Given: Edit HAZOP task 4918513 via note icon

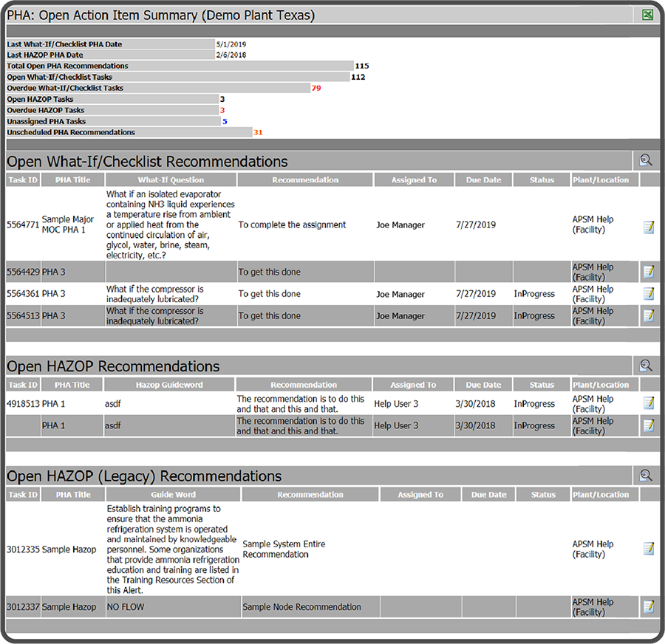Looking at the screenshot, I should pyautogui.click(x=649, y=403).
